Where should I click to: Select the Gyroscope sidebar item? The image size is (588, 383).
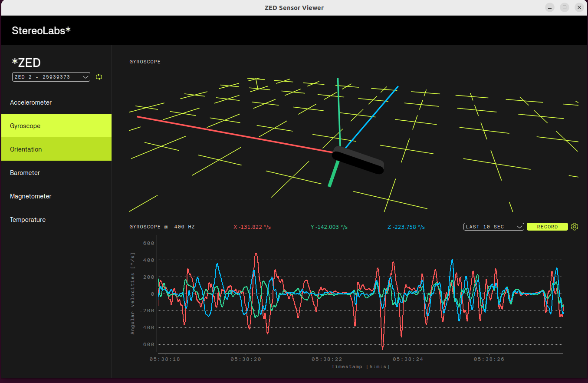click(x=25, y=126)
